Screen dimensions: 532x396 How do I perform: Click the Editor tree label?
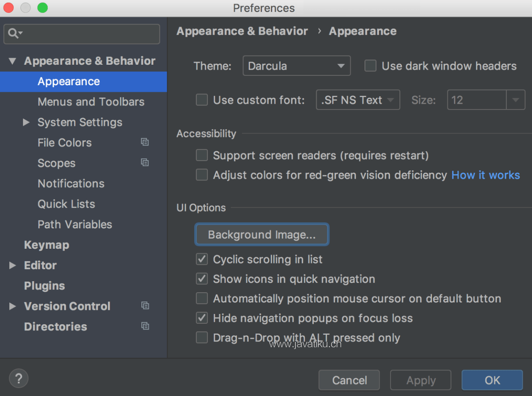40,265
